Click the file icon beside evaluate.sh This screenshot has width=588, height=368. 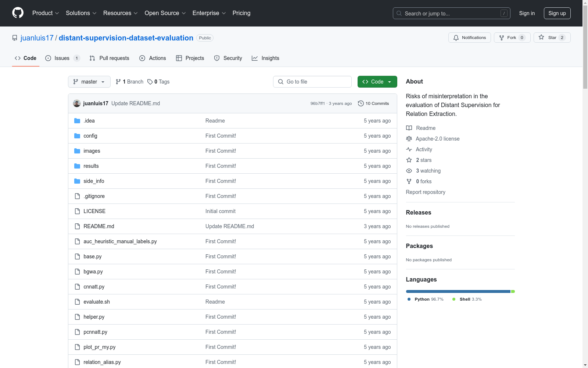77,302
